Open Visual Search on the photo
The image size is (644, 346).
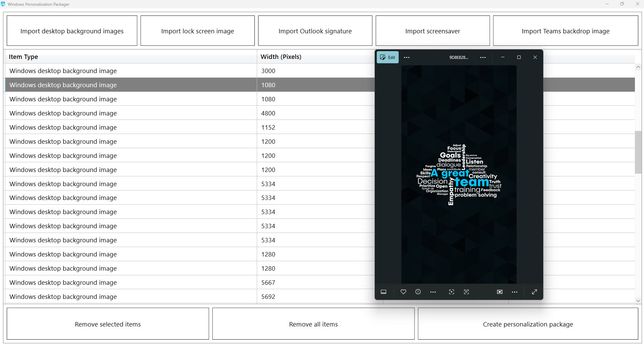pos(452,292)
